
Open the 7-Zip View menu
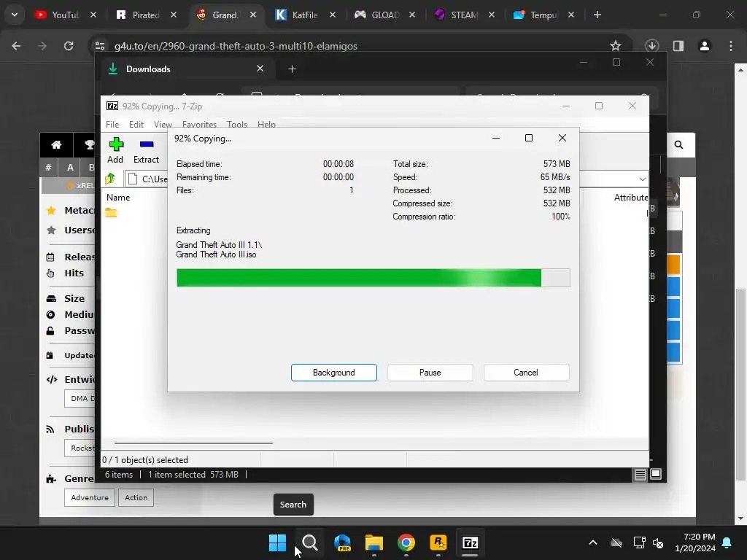click(x=163, y=124)
